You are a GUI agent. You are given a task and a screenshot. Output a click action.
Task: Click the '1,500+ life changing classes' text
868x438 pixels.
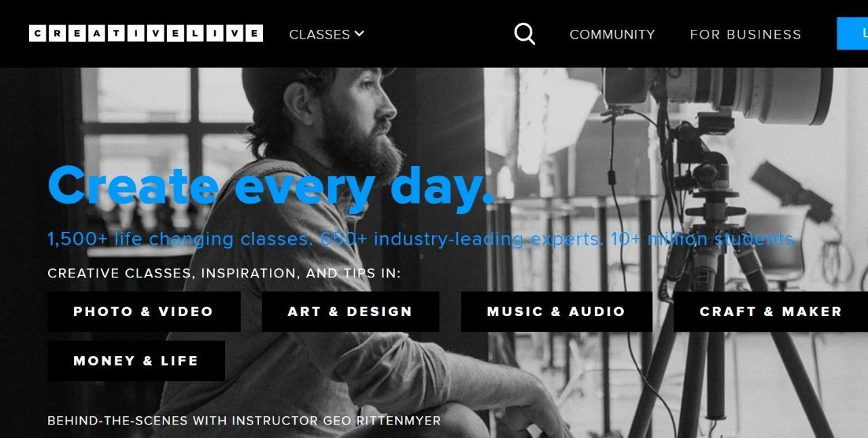180,239
